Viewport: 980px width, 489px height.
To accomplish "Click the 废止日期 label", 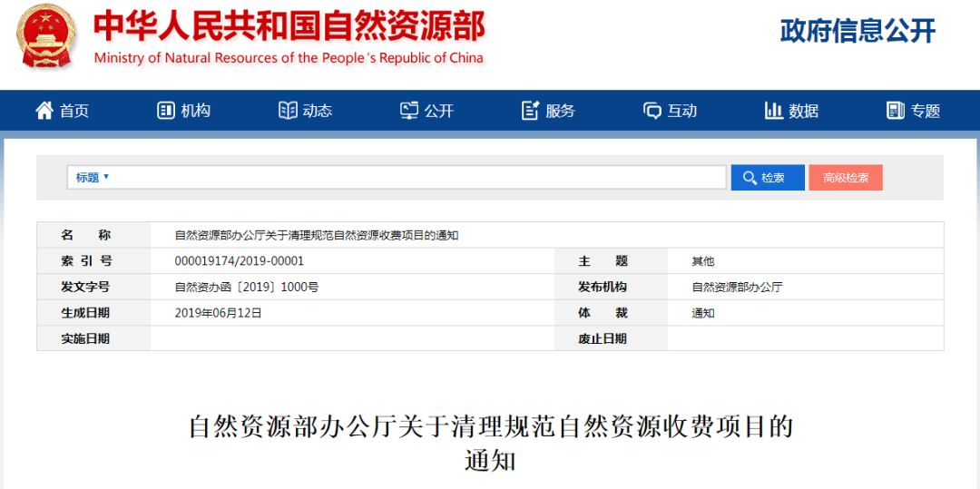I will (603, 338).
